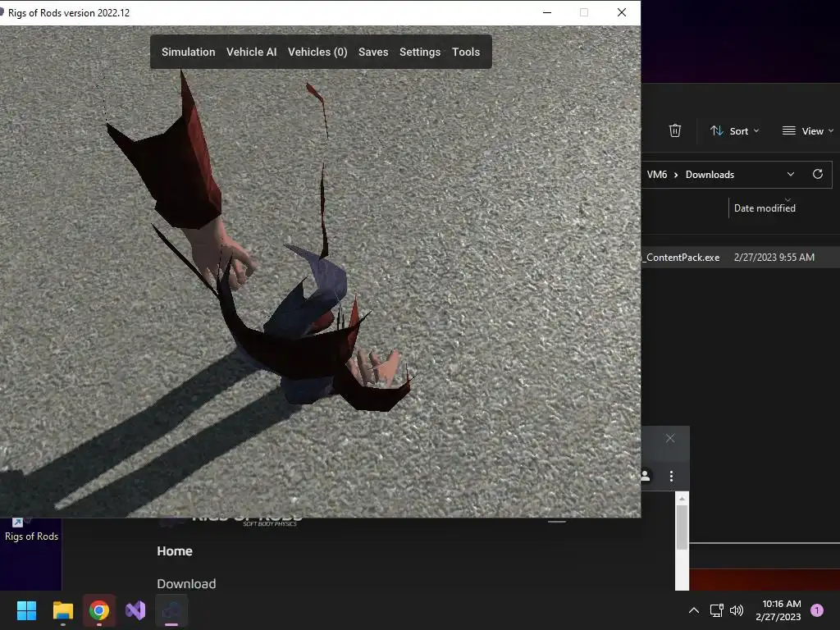
Task: Click the scrollbar up arrow in browser
Action: point(682,499)
